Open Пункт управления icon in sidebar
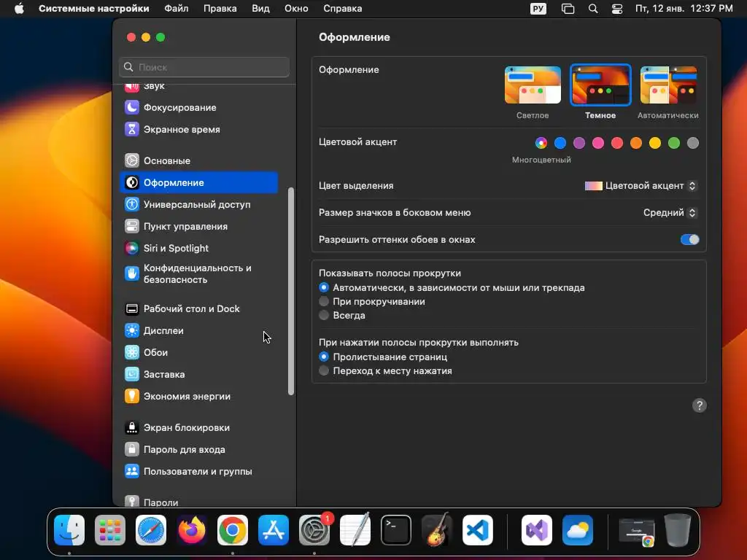 [132, 227]
